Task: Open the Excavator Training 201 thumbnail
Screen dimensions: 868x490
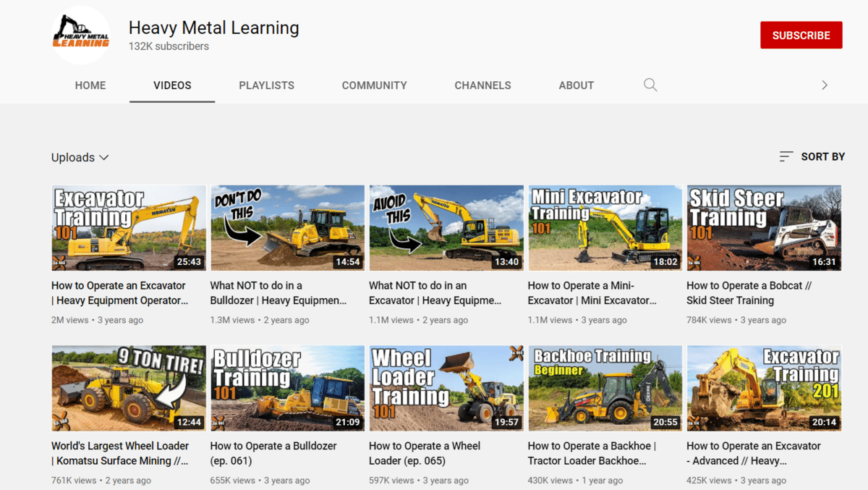Action: (x=764, y=389)
